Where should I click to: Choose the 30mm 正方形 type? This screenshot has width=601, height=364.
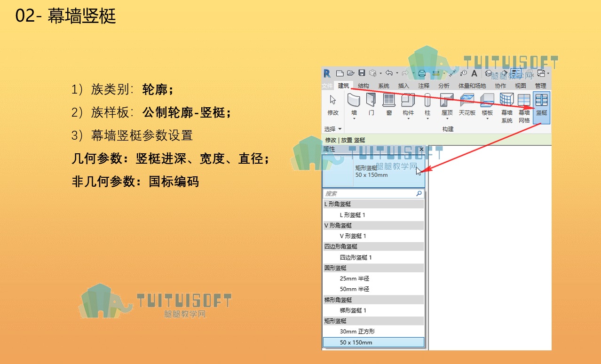373,331
